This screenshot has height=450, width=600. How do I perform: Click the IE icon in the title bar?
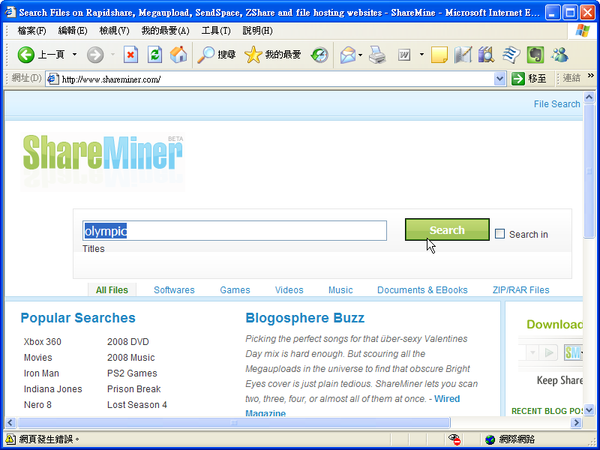click(x=10, y=12)
